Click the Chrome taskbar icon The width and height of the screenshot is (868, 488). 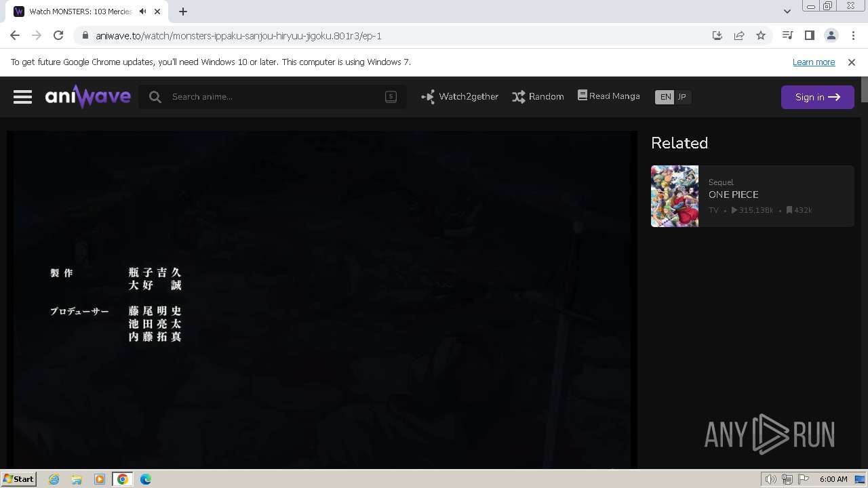point(123,479)
